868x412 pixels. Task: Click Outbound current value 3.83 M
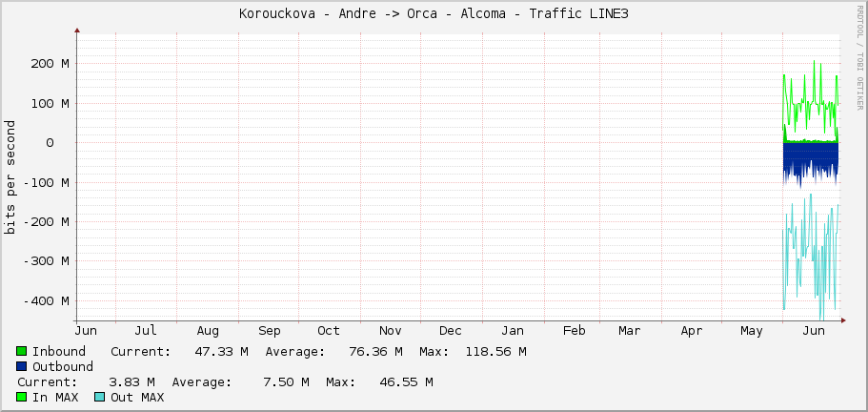pyautogui.click(x=131, y=382)
